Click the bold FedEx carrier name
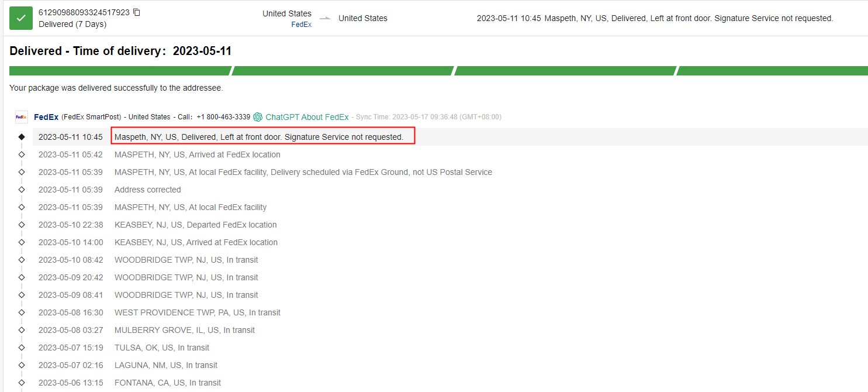This screenshot has width=868, height=392. 46,117
